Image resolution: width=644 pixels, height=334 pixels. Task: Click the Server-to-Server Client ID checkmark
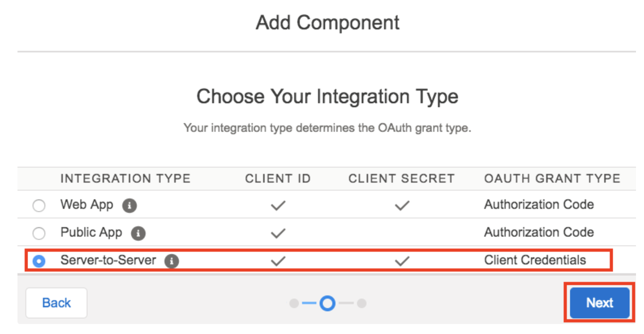pos(278,261)
